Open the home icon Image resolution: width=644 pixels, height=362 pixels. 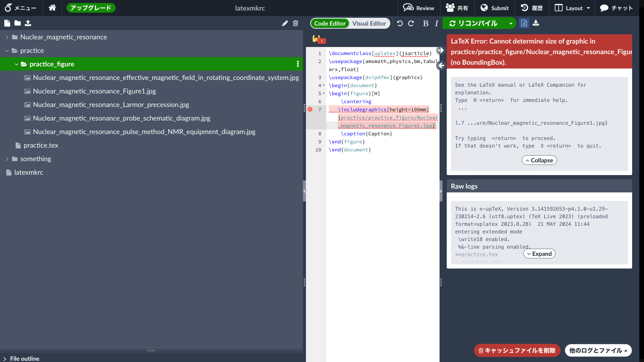pos(52,8)
